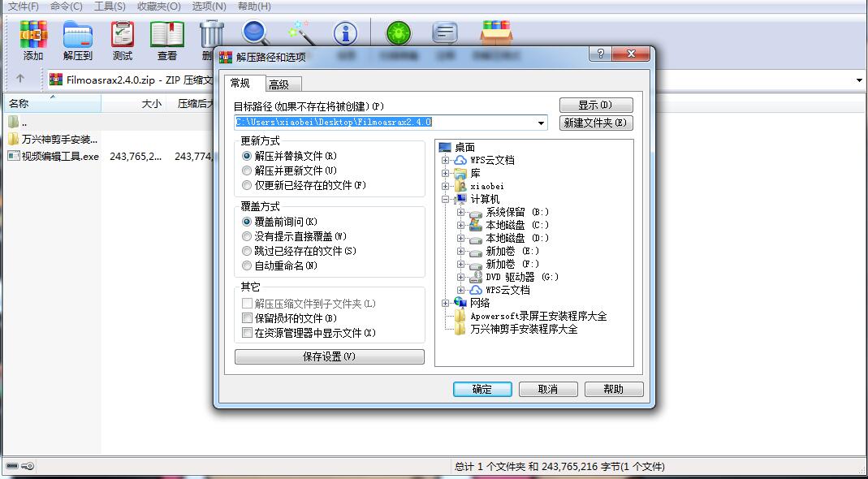The height and width of the screenshot is (479, 868).
Task: Open the destination path dropdown arrow
Action: (542, 123)
